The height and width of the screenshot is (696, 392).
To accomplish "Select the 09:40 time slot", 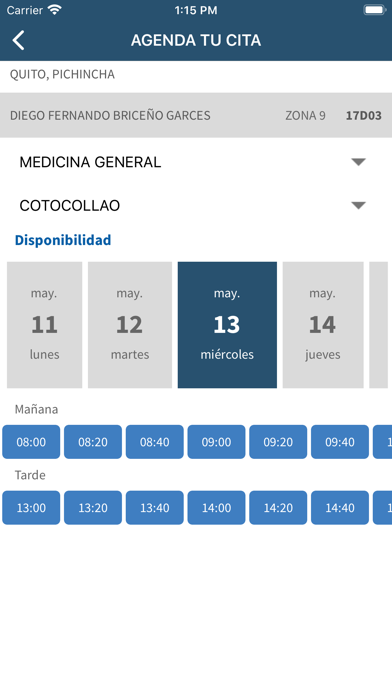I will point(340,442).
